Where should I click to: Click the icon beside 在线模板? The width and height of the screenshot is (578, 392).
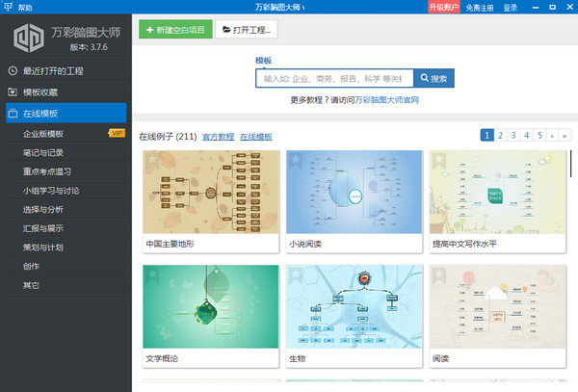point(13,113)
